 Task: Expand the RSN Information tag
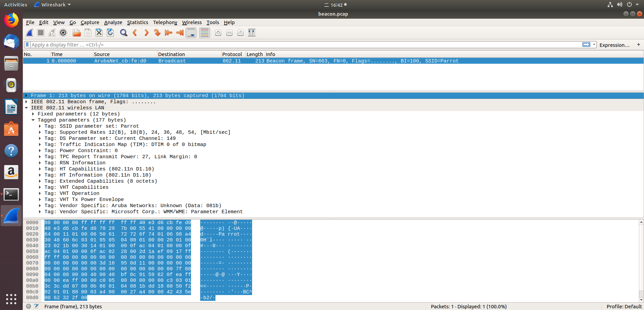pyautogui.click(x=40, y=163)
